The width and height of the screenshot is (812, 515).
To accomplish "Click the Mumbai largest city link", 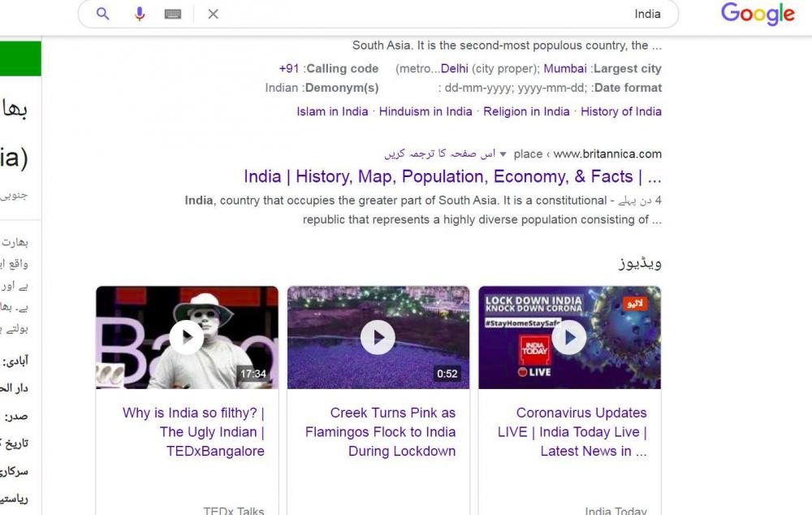I will (565, 68).
